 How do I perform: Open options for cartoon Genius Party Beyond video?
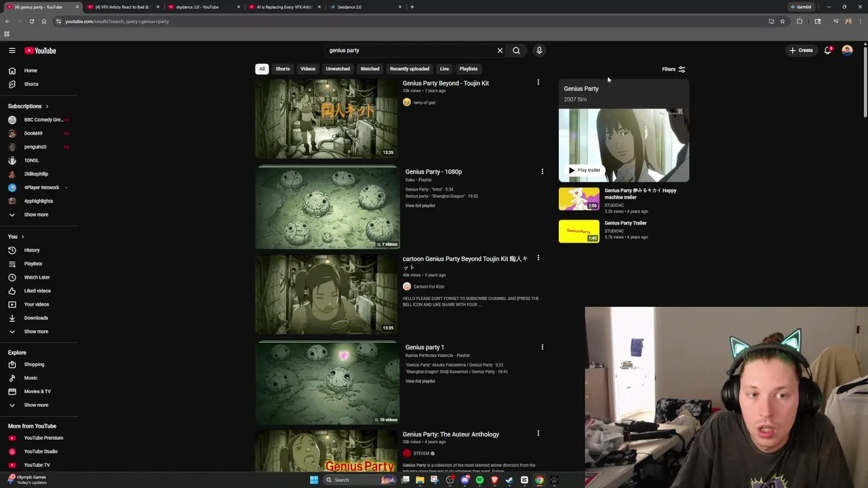[x=538, y=258]
